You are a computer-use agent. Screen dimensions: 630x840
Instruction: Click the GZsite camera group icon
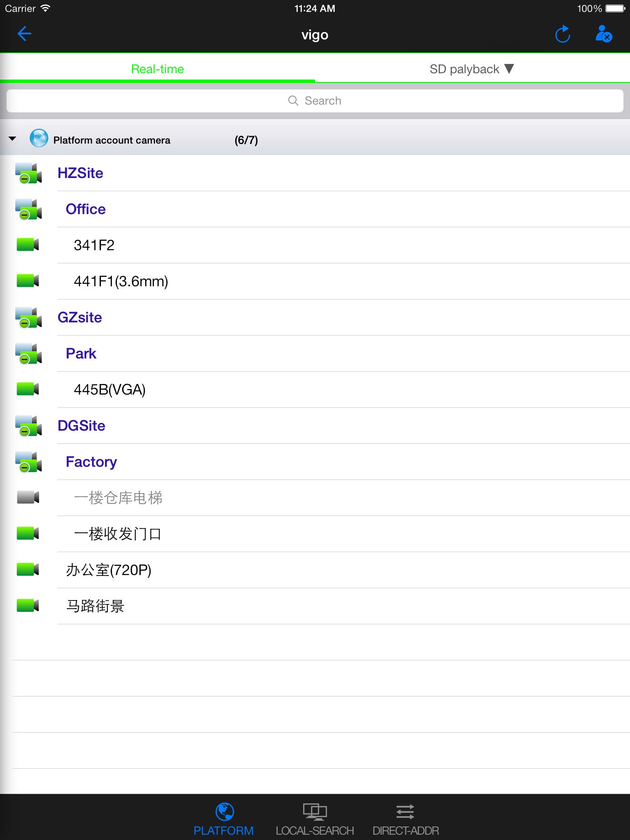coord(28,317)
